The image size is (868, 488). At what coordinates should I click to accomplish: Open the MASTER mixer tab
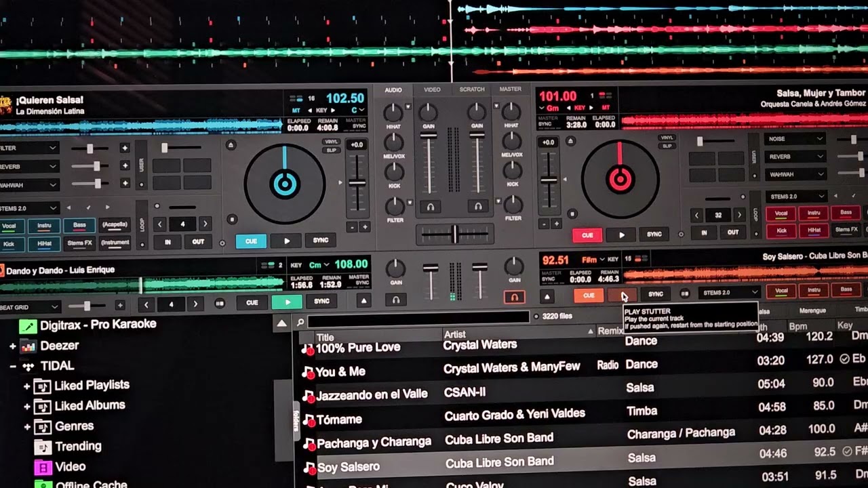point(511,89)
